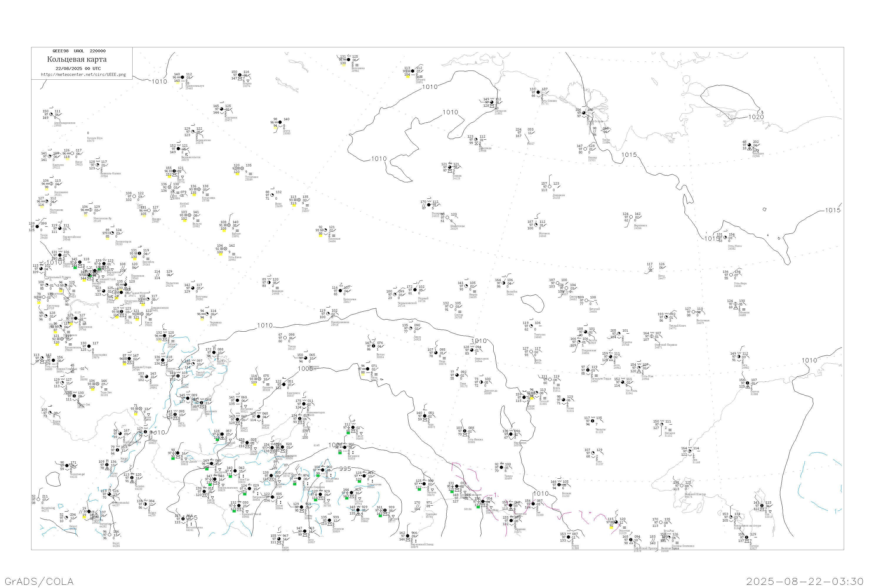
Task: Click the QEEE98 UAOL 220000 header code
Action: click(x=79, y=51)
